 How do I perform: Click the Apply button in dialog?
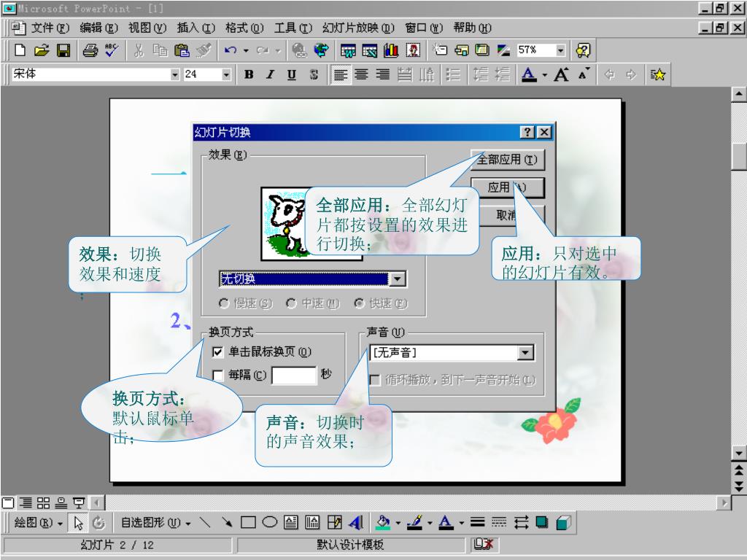(x=508, y=187)
